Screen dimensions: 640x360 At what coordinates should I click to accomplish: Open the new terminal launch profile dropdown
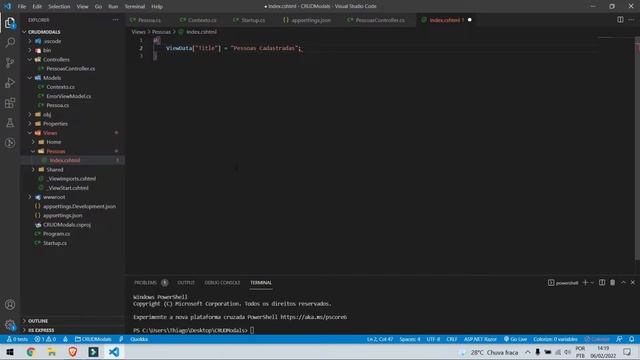[592, 282]
